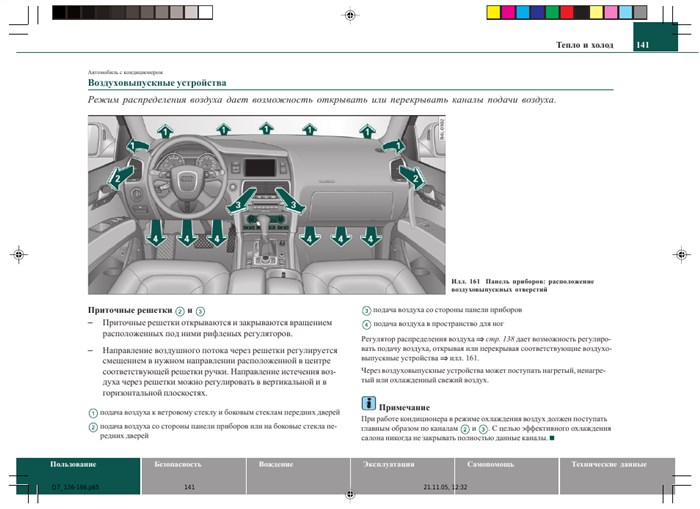Go to the Самопомощь tab

coord(491,465)
